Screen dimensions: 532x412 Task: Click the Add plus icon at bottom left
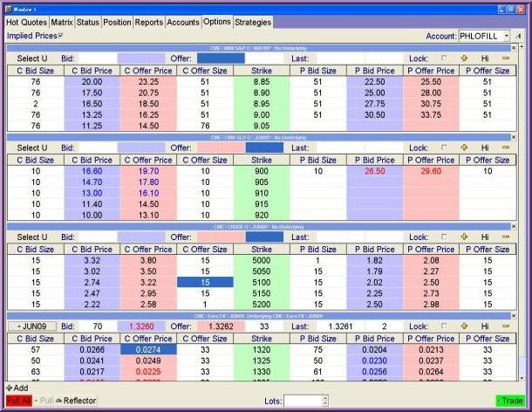pyautogui.click(x=10, y=388)
